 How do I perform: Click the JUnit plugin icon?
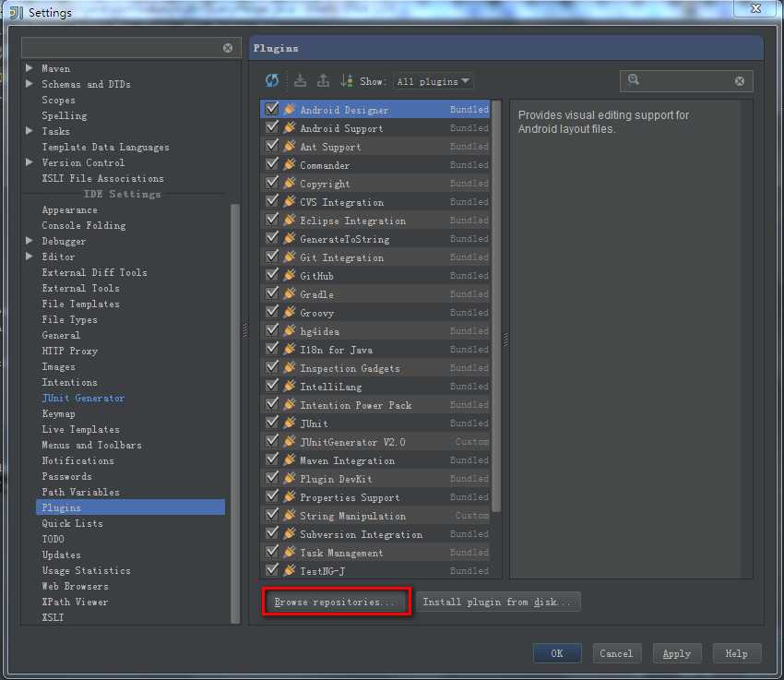tap(290, 423)
